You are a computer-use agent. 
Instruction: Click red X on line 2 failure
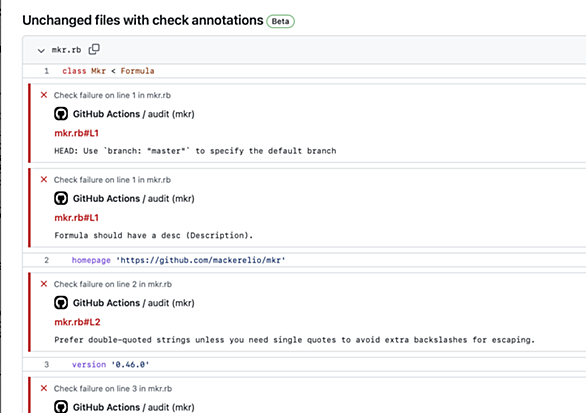[44, 284]
